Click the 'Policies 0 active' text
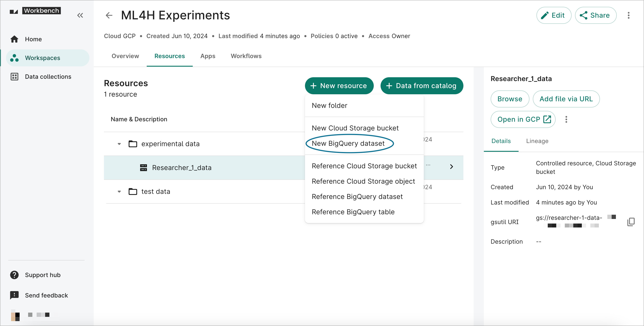Viewport: 644px width, 326px height. tap(334, 36)
